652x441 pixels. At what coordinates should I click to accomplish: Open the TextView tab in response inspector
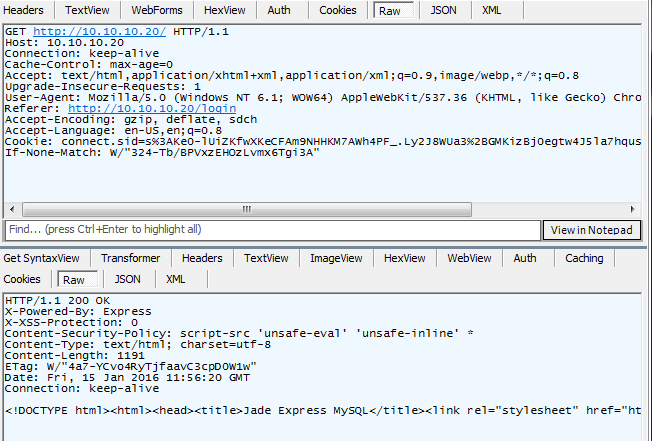(265, 258)
